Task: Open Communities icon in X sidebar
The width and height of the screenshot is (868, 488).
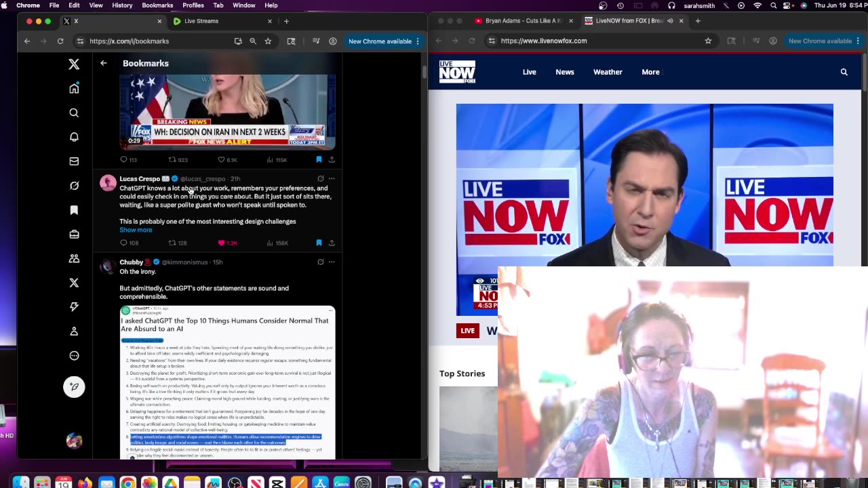Action: click(x=74, y=258)
